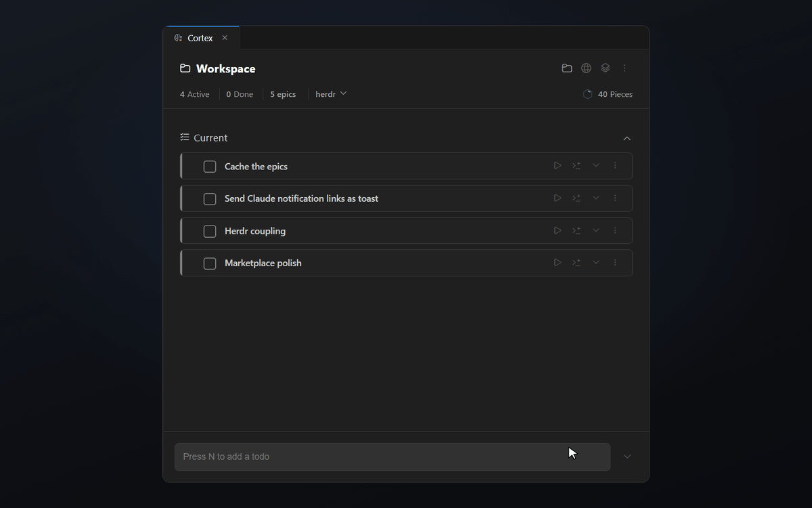
Task: Switch to the Cortex tab
Action: coord(200,38)
